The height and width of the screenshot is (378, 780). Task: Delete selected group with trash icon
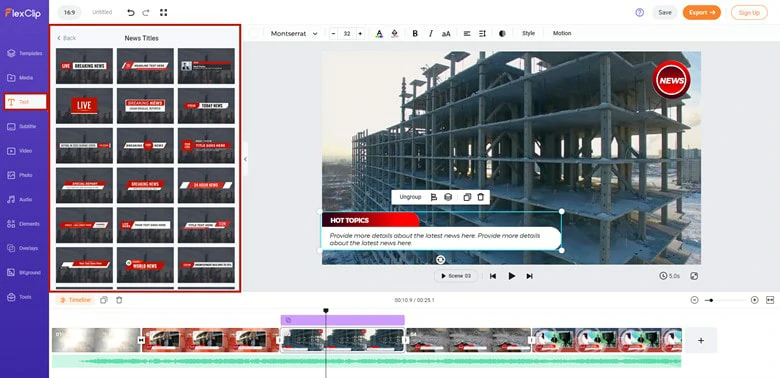coord(481,197)
